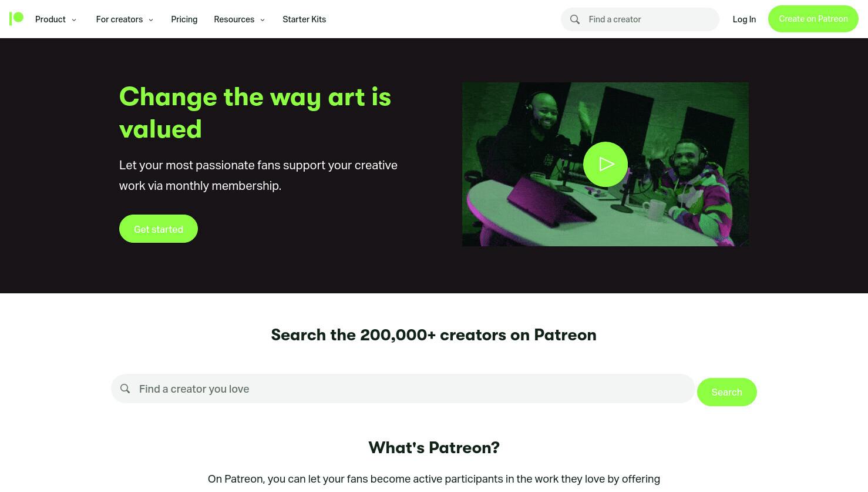Click the magnifier icon in main search bar
Viewport: 868px width, 492px height.
pos(125,389)
